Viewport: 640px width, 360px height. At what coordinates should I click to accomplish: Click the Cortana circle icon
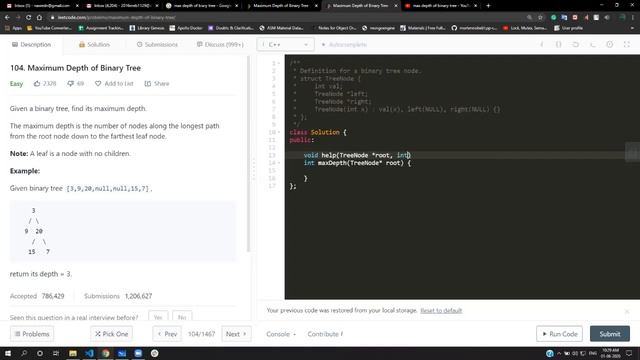coord(40,353)
